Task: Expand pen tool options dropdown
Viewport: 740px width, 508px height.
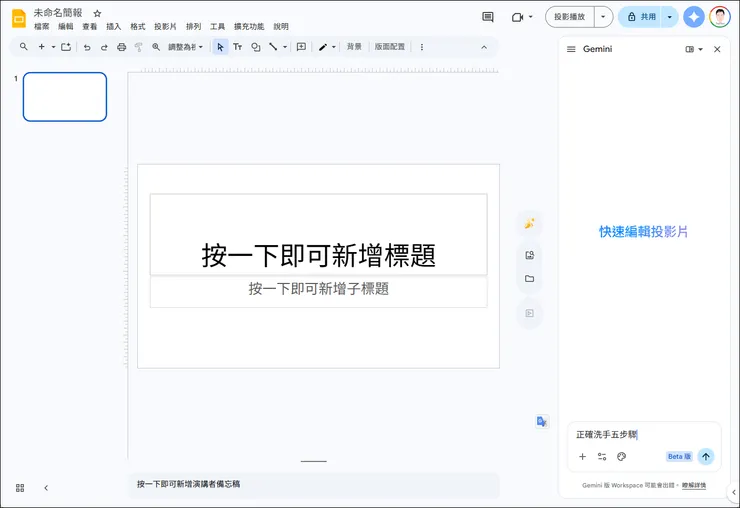Action: 334,47
